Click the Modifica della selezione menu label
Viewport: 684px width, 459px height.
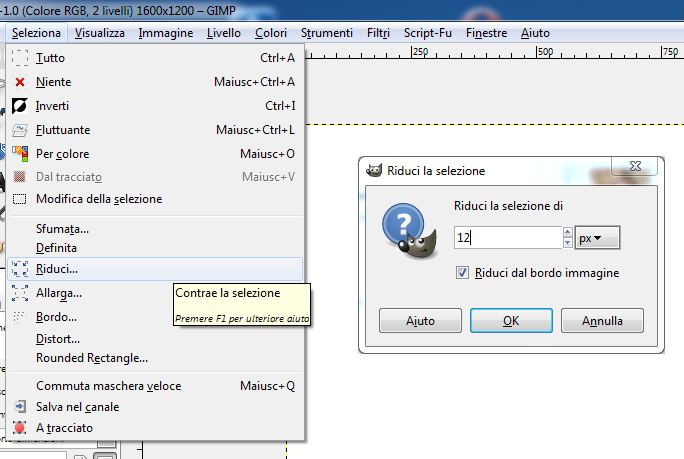[x=99, y=199]
